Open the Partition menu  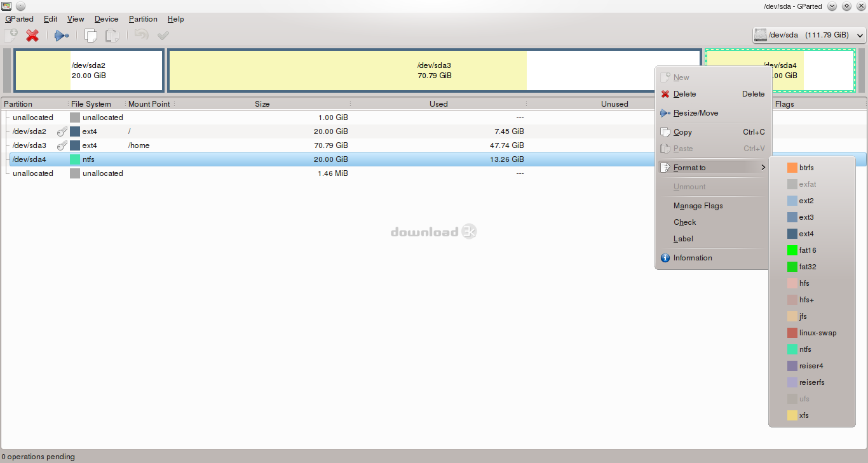[143, 19]
